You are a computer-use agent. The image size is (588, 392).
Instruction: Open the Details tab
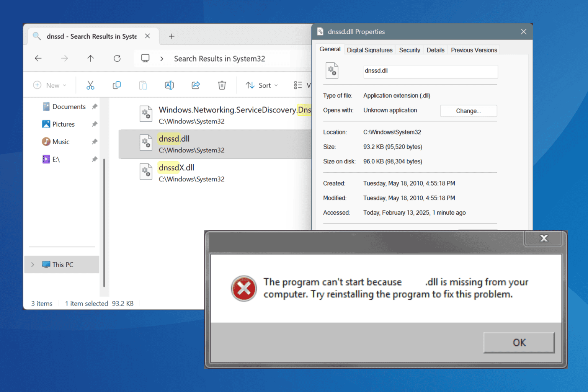tap(436, 50)
